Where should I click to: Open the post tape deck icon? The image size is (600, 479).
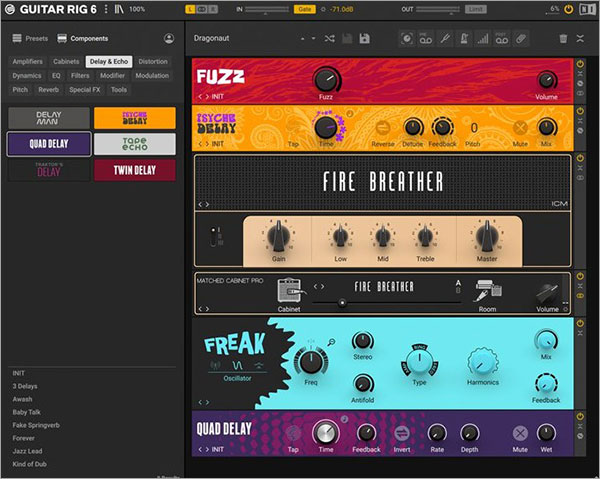click(x=502, y=39)
